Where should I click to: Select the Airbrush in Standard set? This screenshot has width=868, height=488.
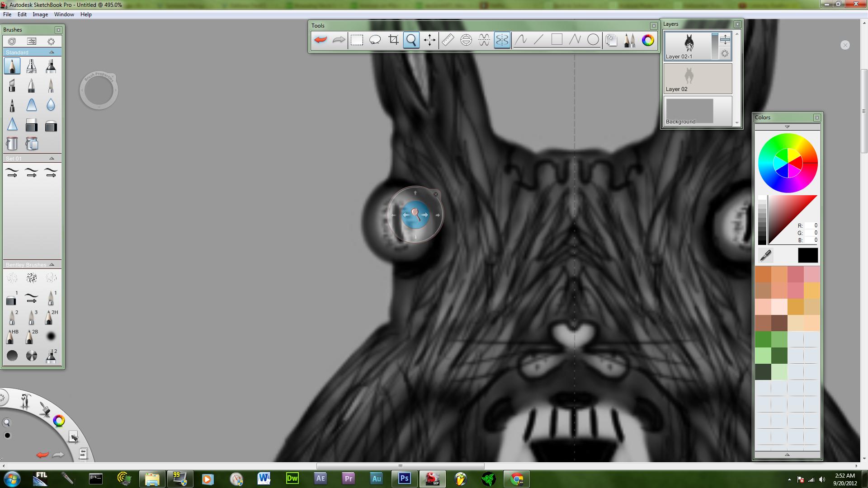tap(32, 66)
